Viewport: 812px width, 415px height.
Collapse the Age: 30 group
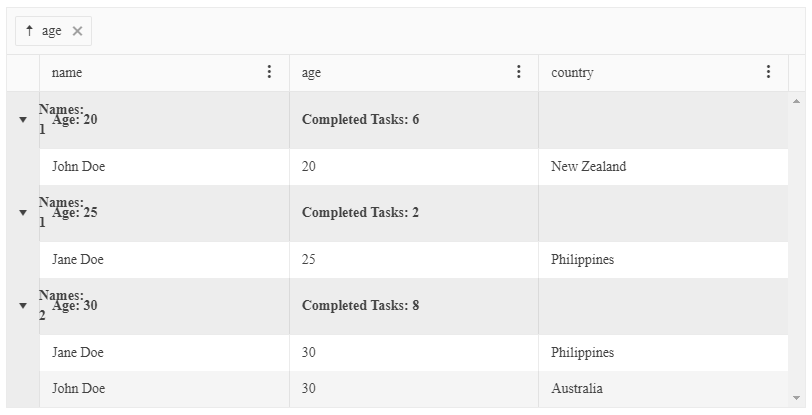pyautogui.click(x=23, y=306)
